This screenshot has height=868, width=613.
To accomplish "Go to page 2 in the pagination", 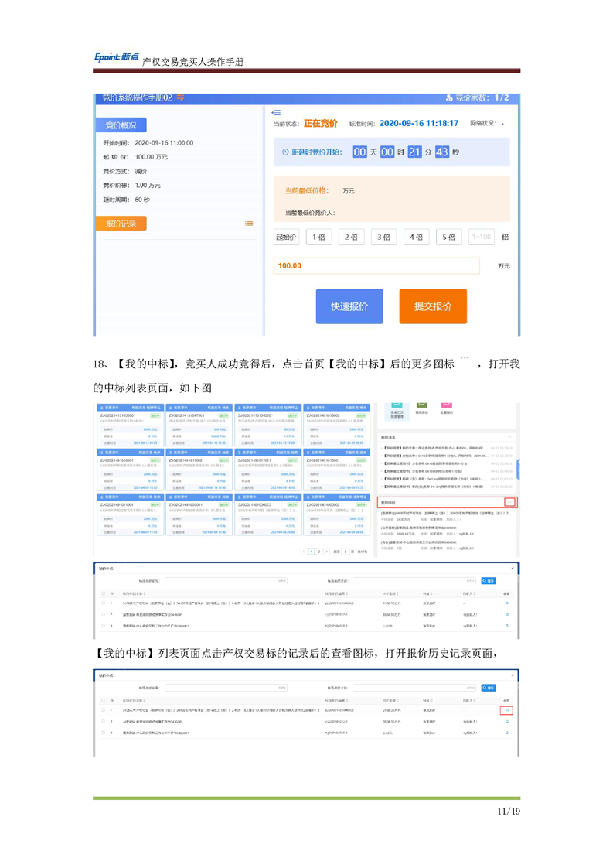I will [318, 552].
